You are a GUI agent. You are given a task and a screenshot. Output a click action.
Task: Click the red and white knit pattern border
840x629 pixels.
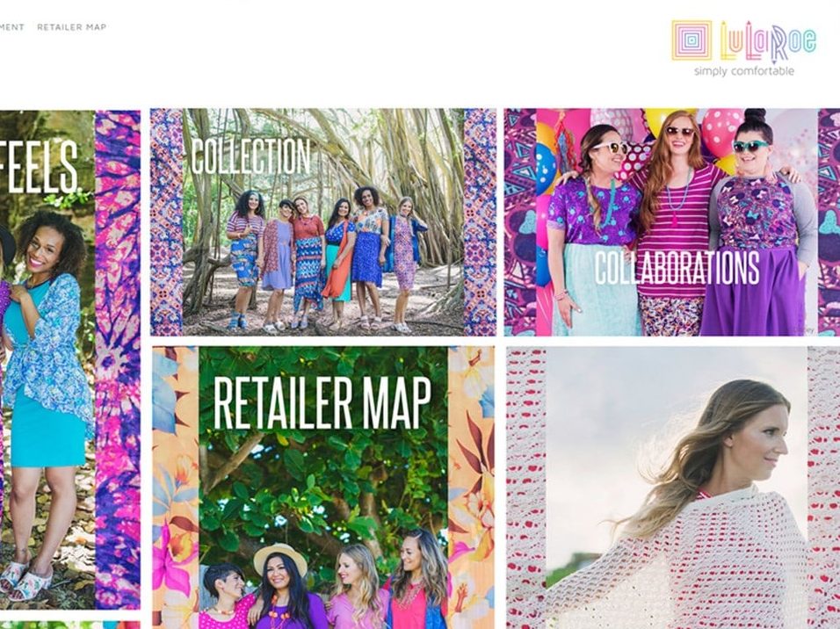[x=525, y=488]
